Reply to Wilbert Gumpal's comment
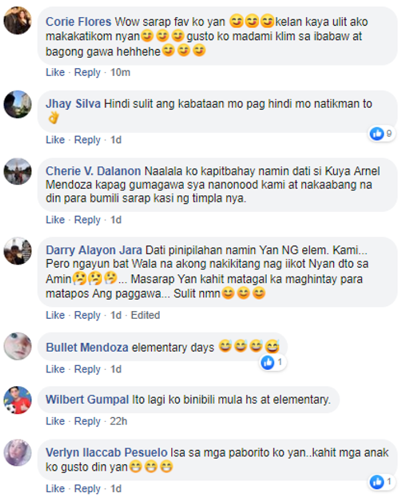 pos(87,421)
